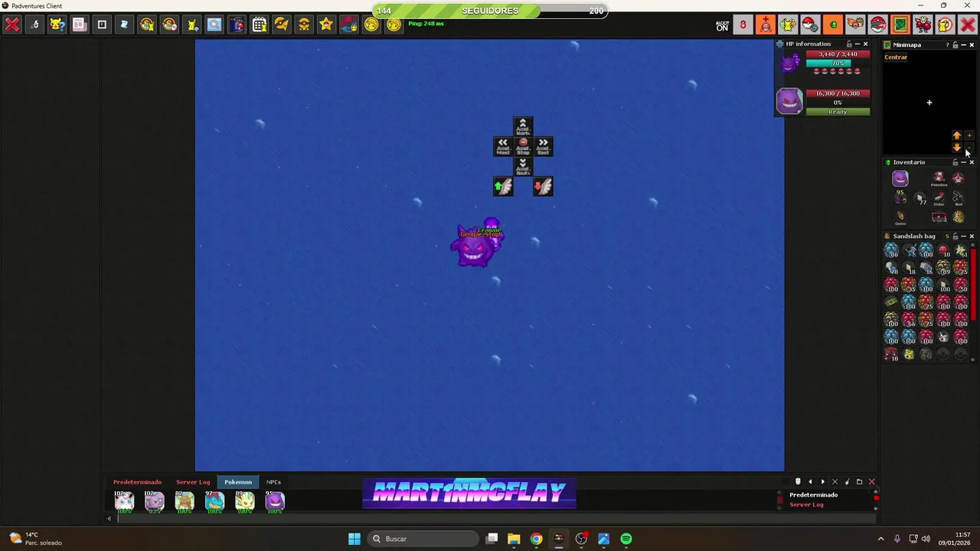Viewport: 980px width, 551px height.
Task: Toggle lock on Sandslash bag panel
Action: point(955,236)
